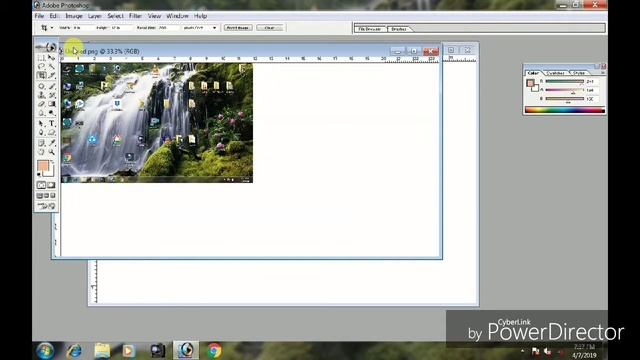Click the toolbox foreground color swatch
The height and width of the screenshot is (360, 640).
42,165
